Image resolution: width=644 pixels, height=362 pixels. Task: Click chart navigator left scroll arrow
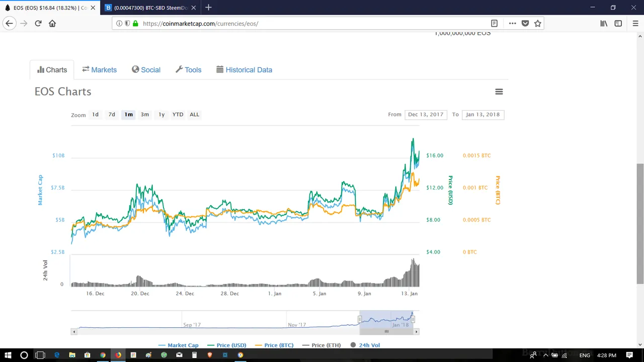click(74, 331)
